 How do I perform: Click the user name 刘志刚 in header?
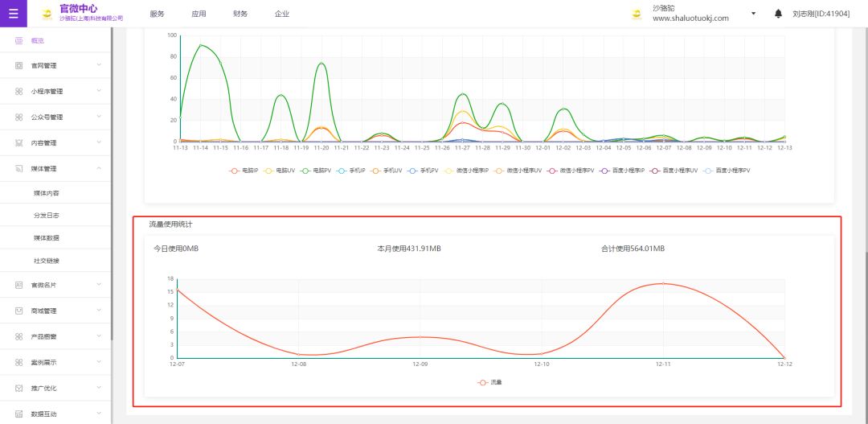[x=821, y=14]
